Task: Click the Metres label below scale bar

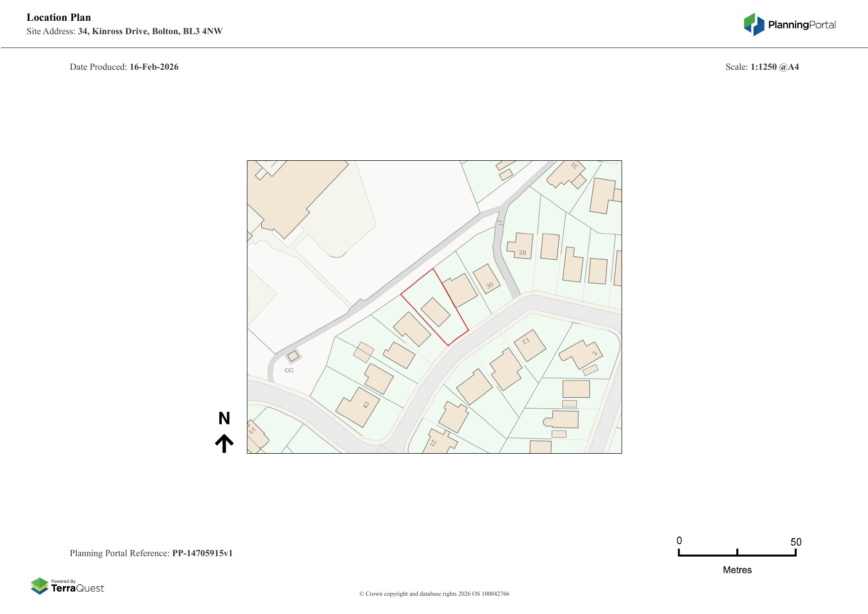Action: click(x=737, y=570)
